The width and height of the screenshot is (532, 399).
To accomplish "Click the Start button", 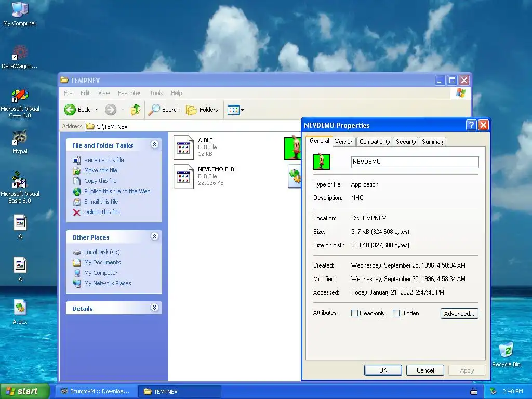I will 25,391.
